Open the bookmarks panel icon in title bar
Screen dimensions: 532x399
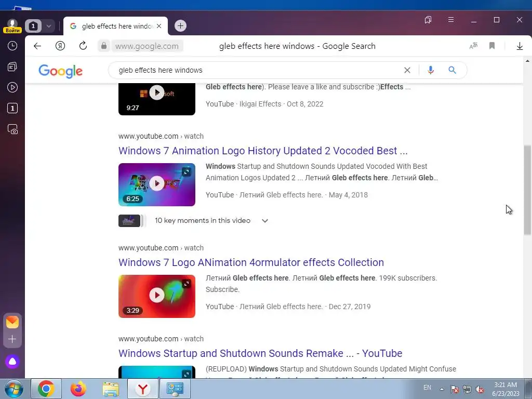coord(428,20)
